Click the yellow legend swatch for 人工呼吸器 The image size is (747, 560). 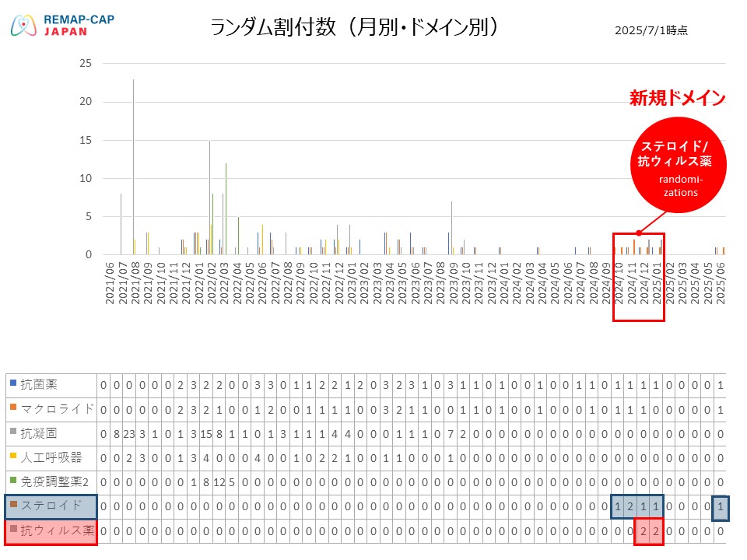click(x=13, y=456)
